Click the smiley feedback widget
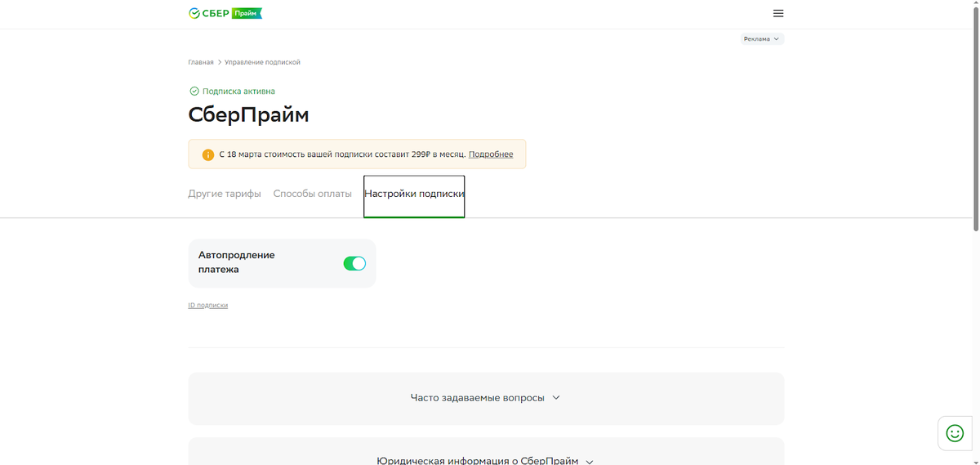This screenshot has width=980, height=465. (x=955, y=433)
